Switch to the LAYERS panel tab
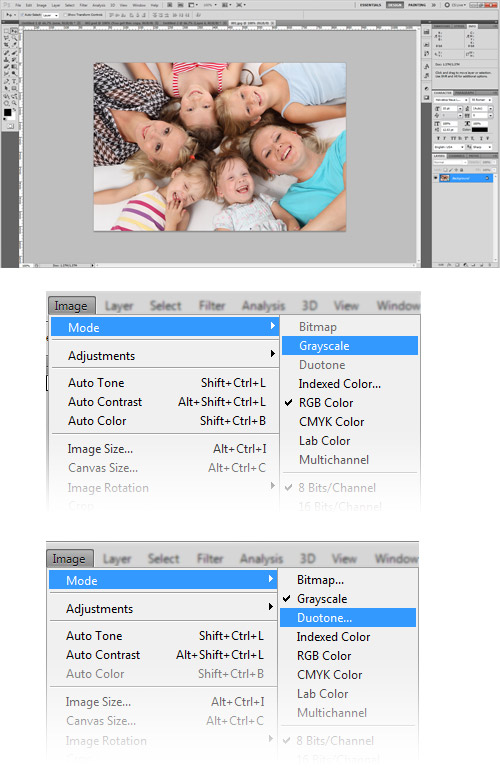This screenshot has height=782, width=500. [x=439, y=156]
